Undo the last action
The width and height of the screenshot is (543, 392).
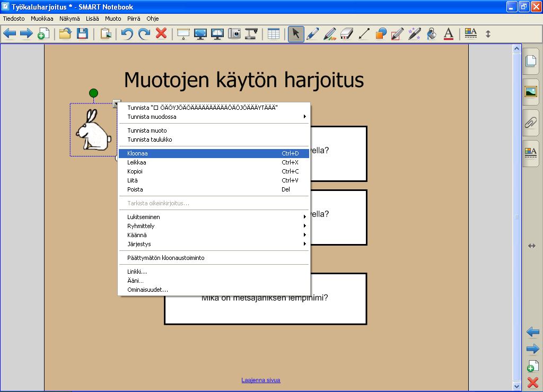tap(127, 33)
